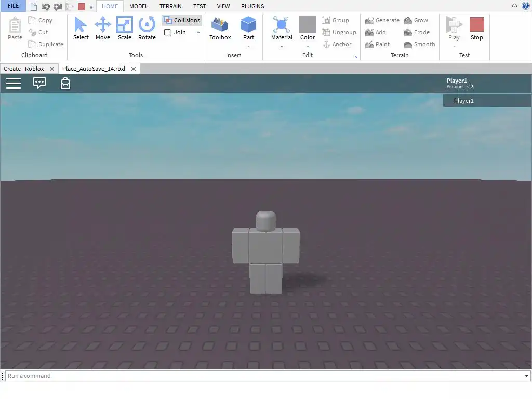Switch to the HOME ribbon tab
Screen dimensions: 532x399
pos(110,6)
